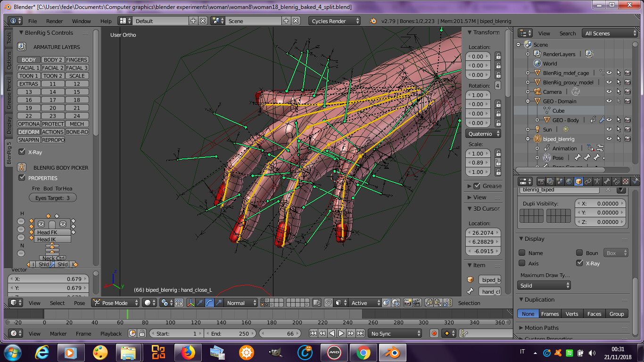644x362 pixels.
Task: Open the Window menu
Action: click(82, 21)
